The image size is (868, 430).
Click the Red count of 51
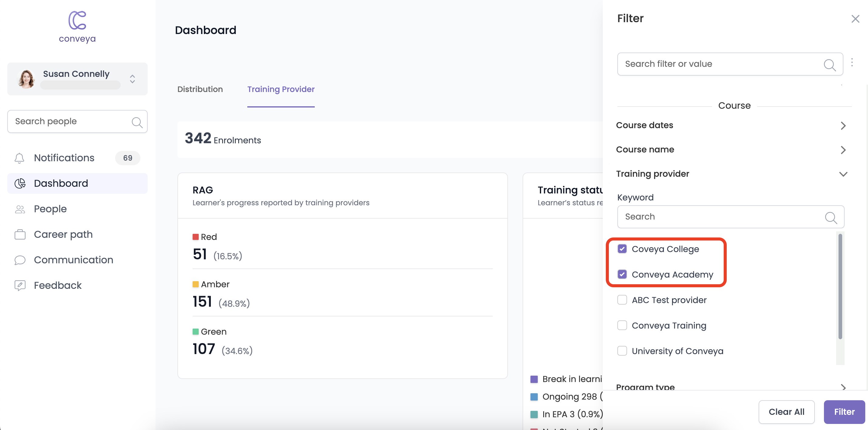pyautogui.click(x=200, y=254)
